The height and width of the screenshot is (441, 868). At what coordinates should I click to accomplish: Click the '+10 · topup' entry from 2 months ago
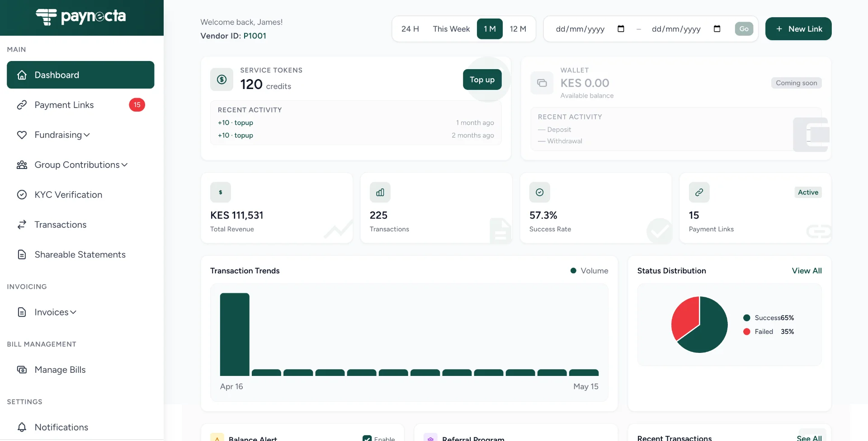(236, 136)
